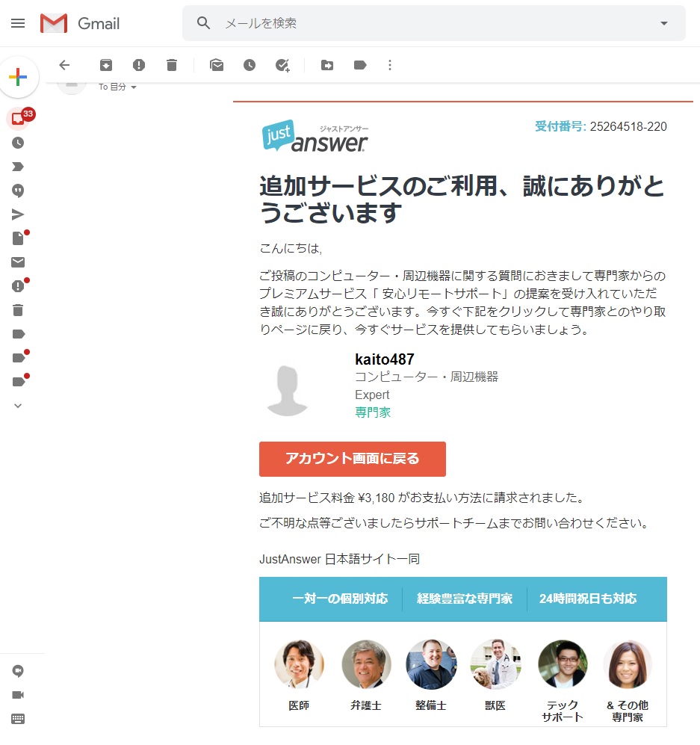700x745 pixels.
Task: Click the 医師 expert photo
Action: (x=299, y=664)
